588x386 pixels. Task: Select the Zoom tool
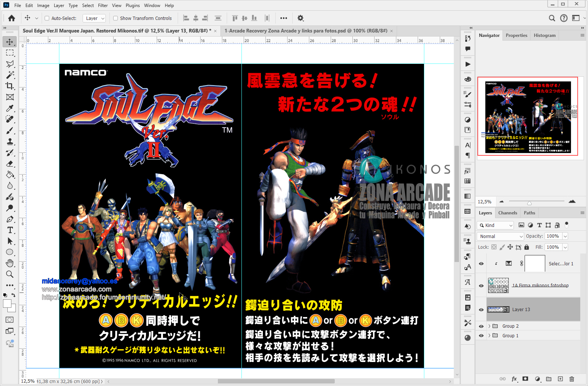pos(10,274)
